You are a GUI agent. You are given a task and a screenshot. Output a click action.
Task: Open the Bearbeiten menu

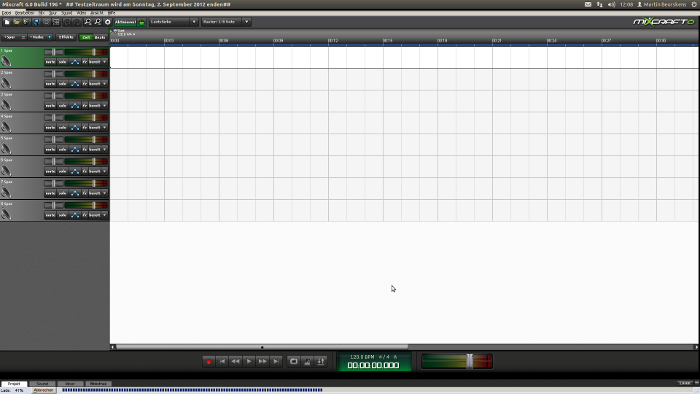click(24, 13)
